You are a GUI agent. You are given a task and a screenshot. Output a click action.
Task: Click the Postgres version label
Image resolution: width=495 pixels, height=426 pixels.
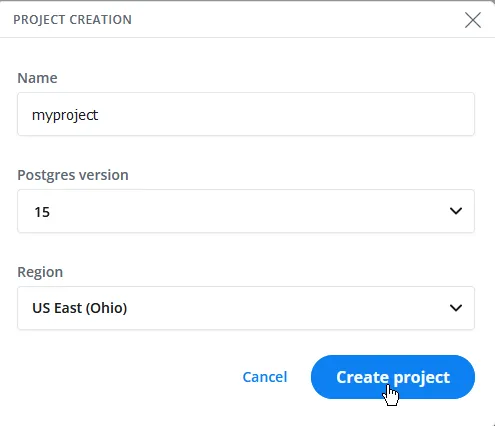tap(73, 175)
